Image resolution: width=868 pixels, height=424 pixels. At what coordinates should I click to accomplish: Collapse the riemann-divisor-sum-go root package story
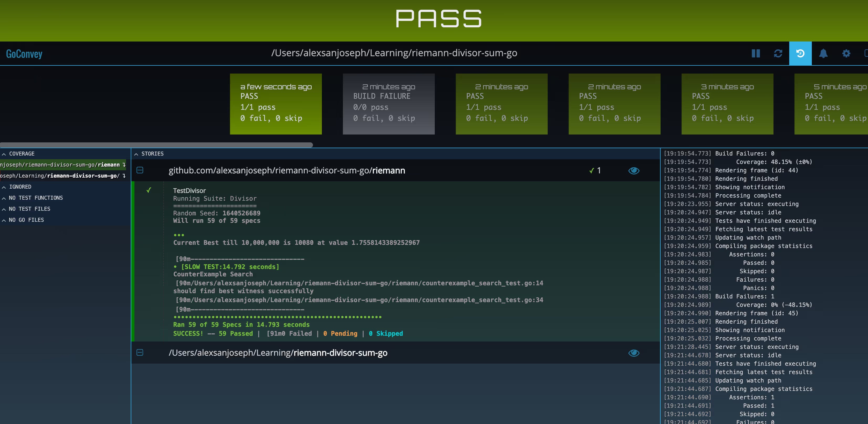point(140,353)
